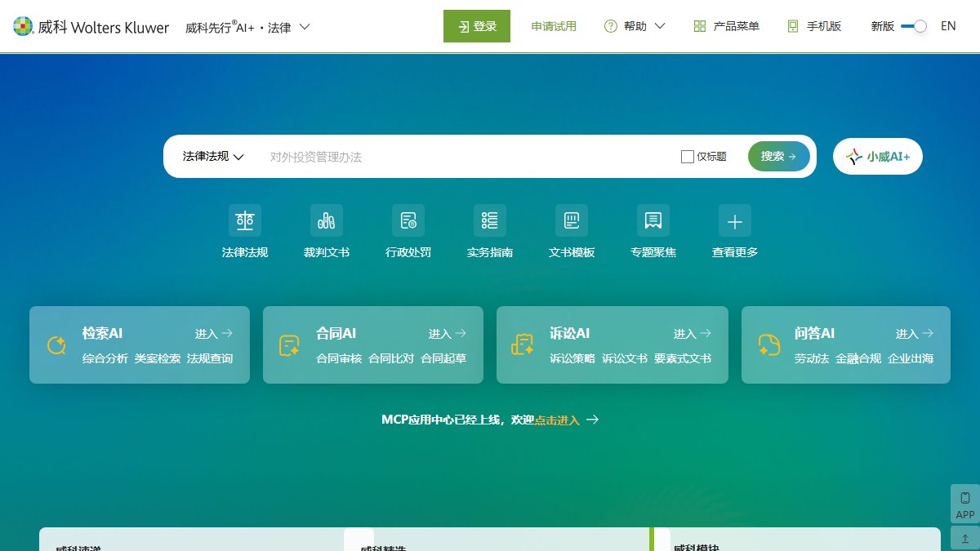Screen dimensions: 980x551
Task: Click the 诉讼AI card icon
Action: tap(523, 345)
